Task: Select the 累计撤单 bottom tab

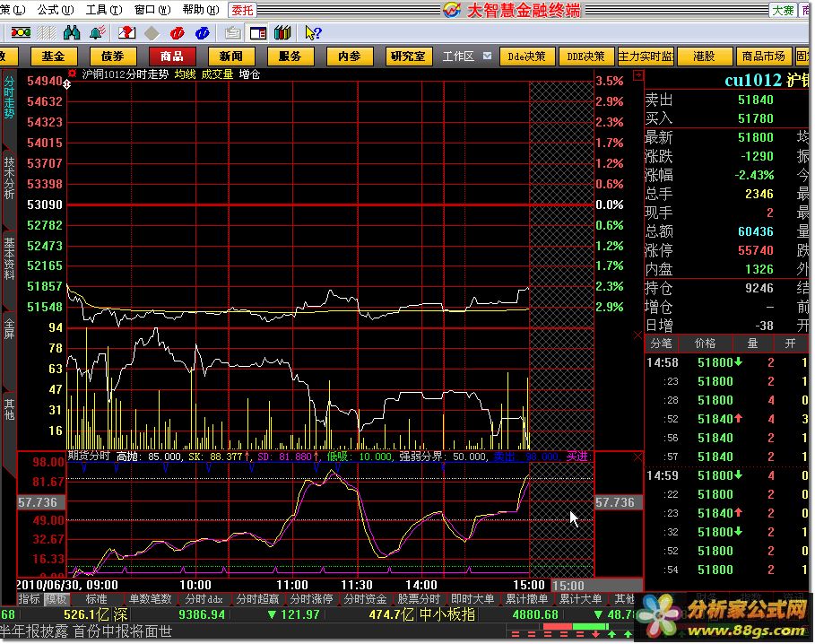Action: click(x=526, y=599)
